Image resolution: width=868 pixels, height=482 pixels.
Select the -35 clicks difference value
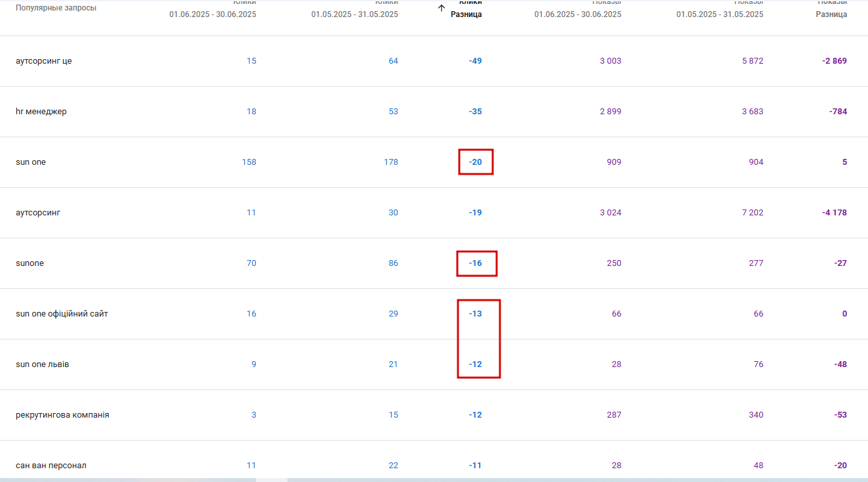pyautogui.click(x=475, y=112)
